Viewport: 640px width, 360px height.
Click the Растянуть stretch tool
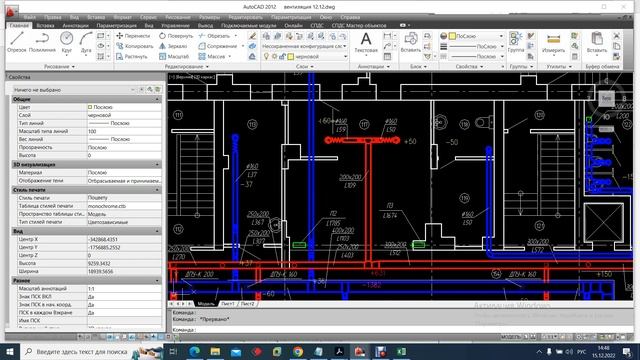click(132, 56)
